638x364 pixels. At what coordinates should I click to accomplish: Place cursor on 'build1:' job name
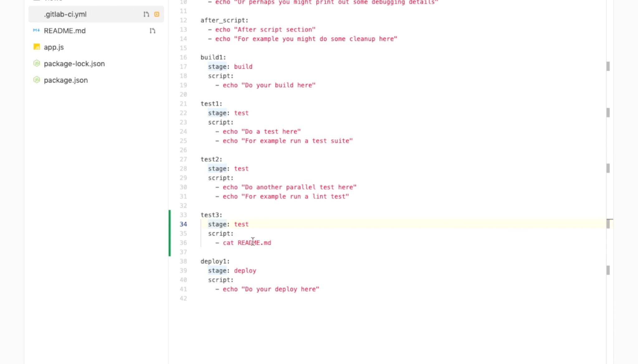213,57
